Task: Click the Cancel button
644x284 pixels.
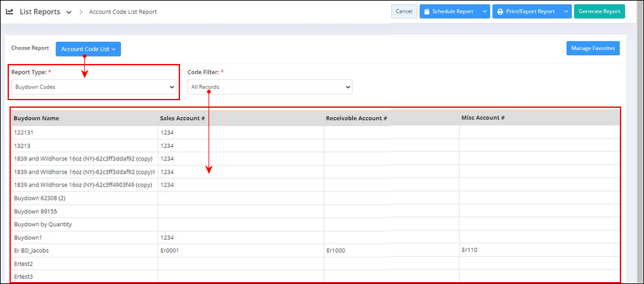Action: point(404,11)
